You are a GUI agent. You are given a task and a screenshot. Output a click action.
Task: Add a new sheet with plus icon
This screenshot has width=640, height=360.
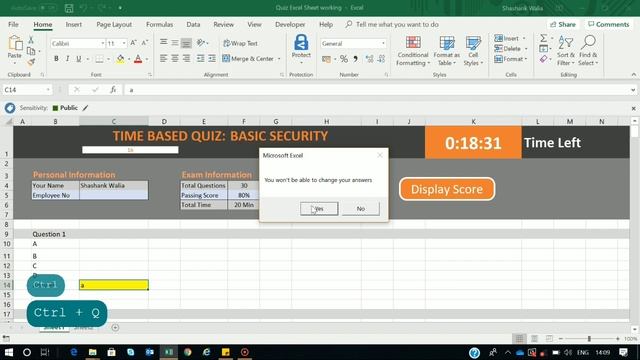pos(116,327)
